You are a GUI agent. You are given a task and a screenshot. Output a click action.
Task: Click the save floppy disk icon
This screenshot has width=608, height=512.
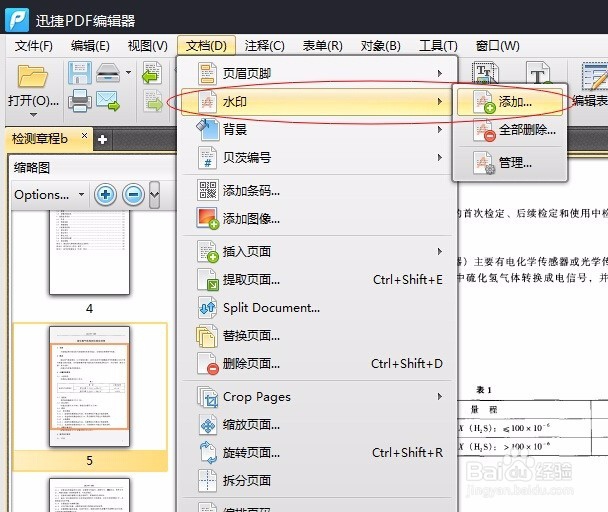click(x=79, y=73)
